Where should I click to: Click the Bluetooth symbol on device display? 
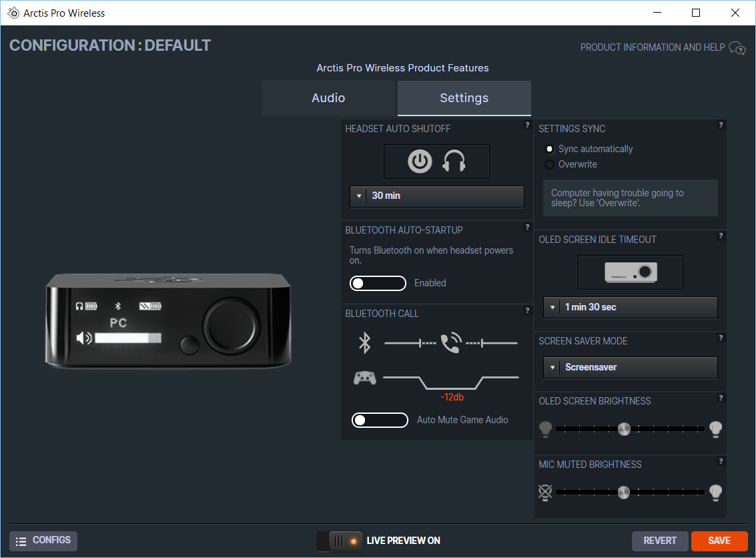tap(118, 306)
